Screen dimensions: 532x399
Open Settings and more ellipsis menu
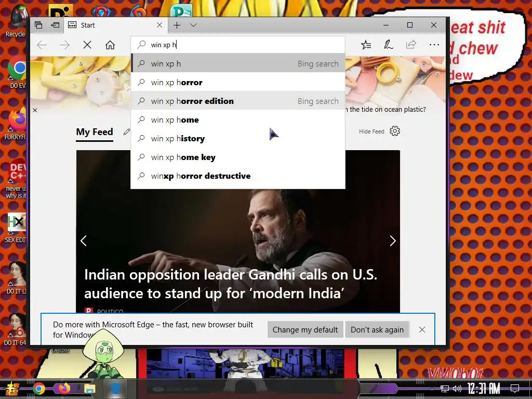(x=434, y=45)
